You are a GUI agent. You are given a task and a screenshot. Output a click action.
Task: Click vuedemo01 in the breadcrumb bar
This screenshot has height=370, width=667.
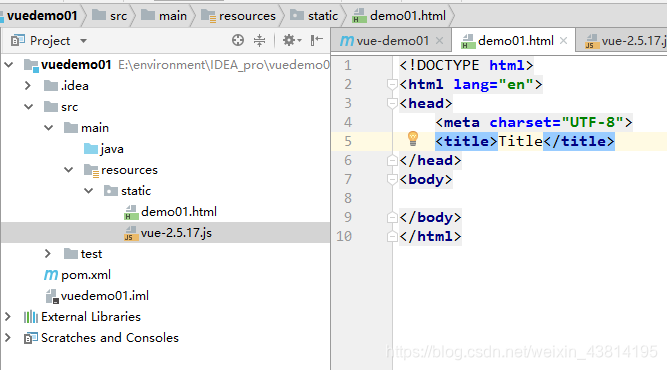[x=42, y=16]
